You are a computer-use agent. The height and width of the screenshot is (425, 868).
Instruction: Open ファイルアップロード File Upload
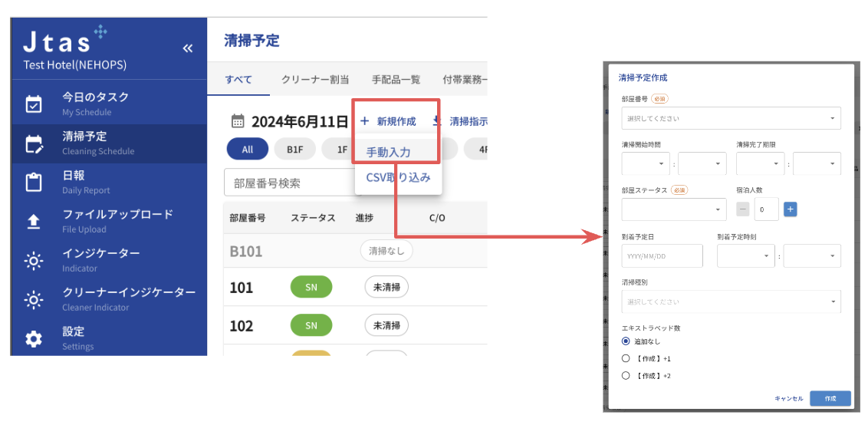tap(109, 221)
